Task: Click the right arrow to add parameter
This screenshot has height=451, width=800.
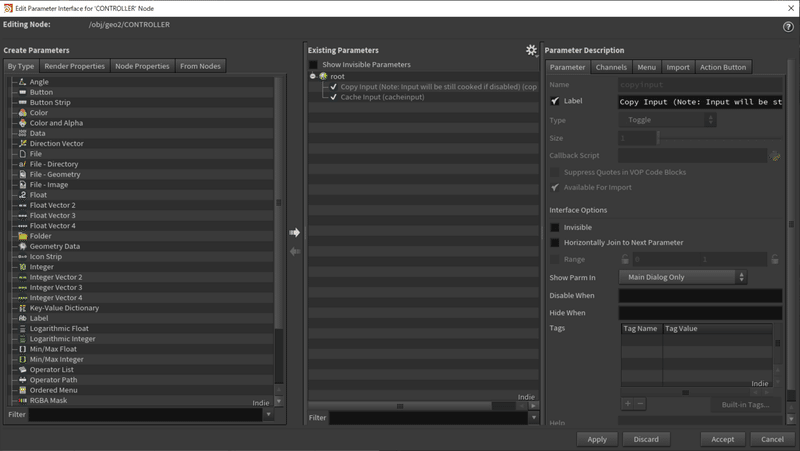Action: pyautogui.click(x=294, y=233)
